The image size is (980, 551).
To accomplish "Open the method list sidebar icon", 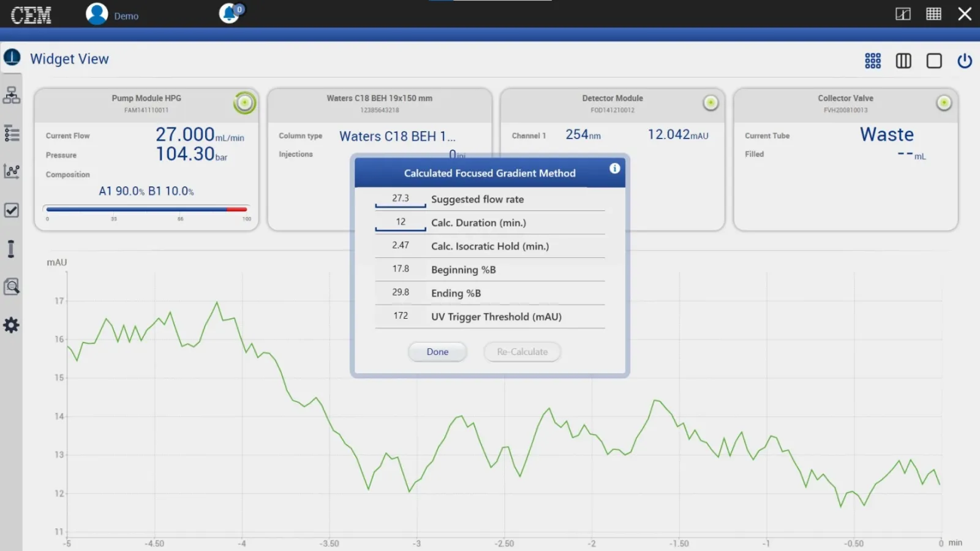I will [12, 134].
